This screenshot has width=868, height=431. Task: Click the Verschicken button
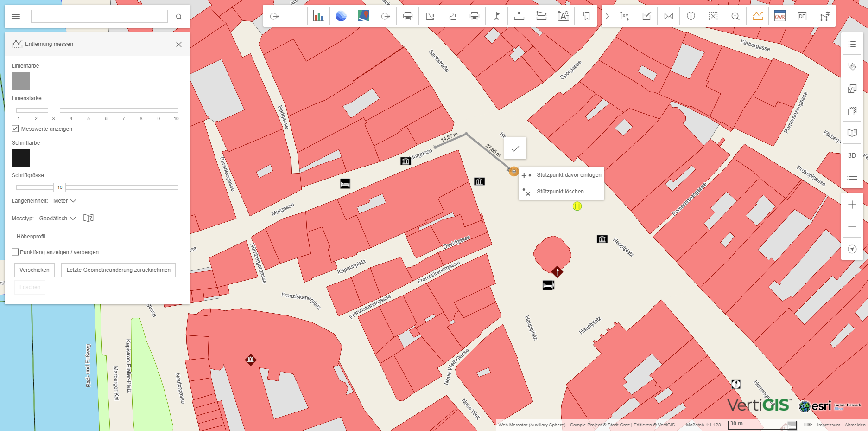[x=34, y=270]
